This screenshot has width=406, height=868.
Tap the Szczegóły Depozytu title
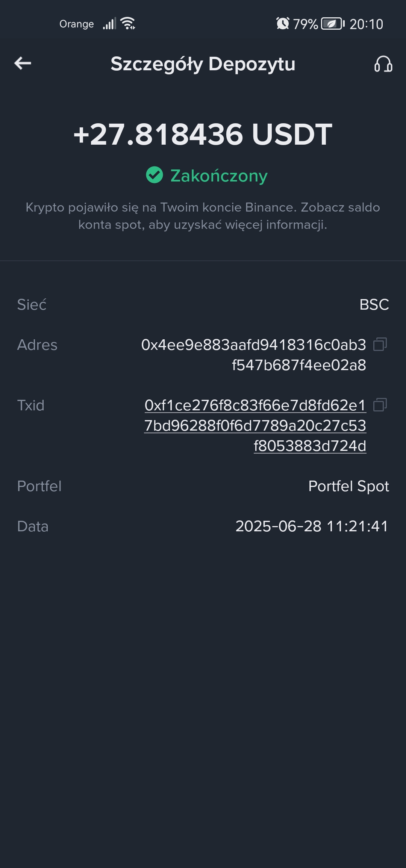(203, 64)
